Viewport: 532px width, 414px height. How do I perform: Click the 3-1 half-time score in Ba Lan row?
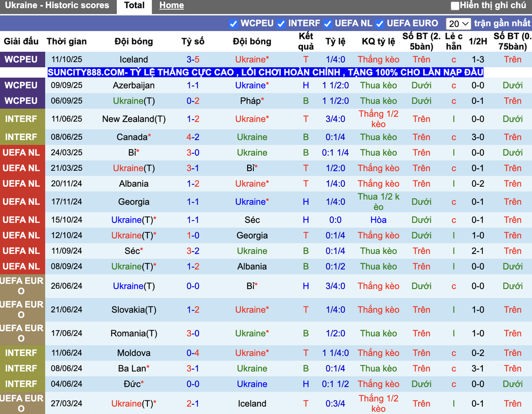pyautogui.click(x=478, y=368)
